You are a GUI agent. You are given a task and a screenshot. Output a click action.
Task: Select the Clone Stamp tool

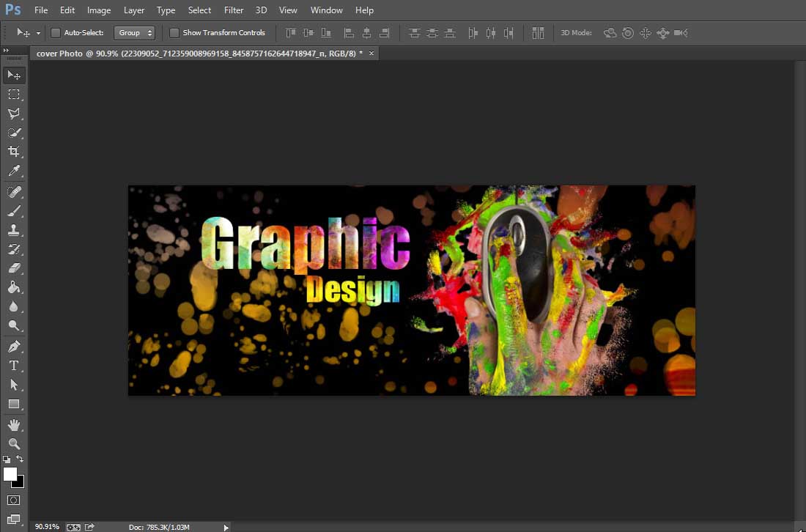click(x=14, y=230)
